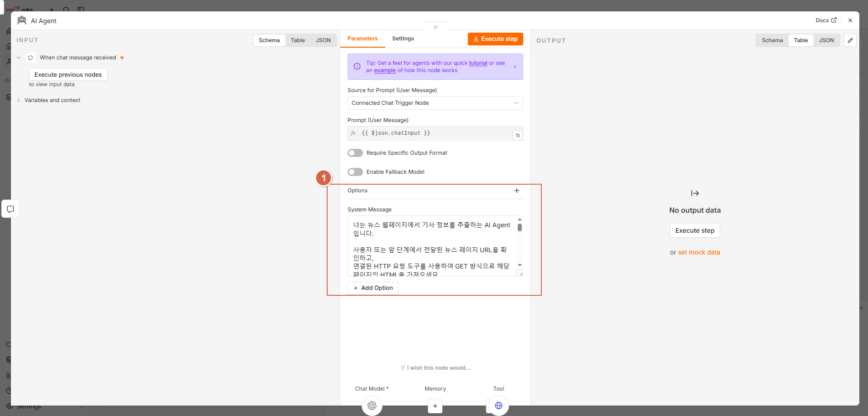The width and height of the screenshot is (868, 416).
Task: Click the info icon in tip banner
Action: [x=357, y=66]
